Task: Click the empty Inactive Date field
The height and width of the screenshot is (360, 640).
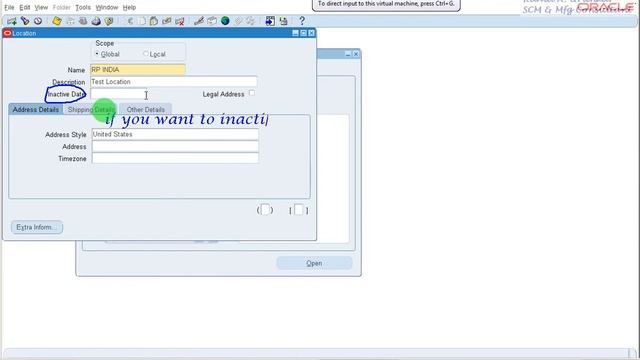Action: [x=118, y=94]
